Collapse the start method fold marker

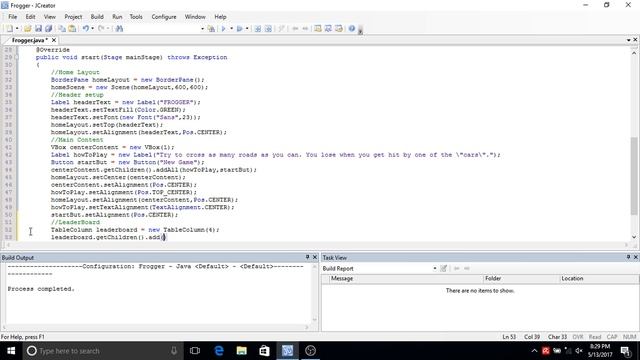tap(16, 57)
